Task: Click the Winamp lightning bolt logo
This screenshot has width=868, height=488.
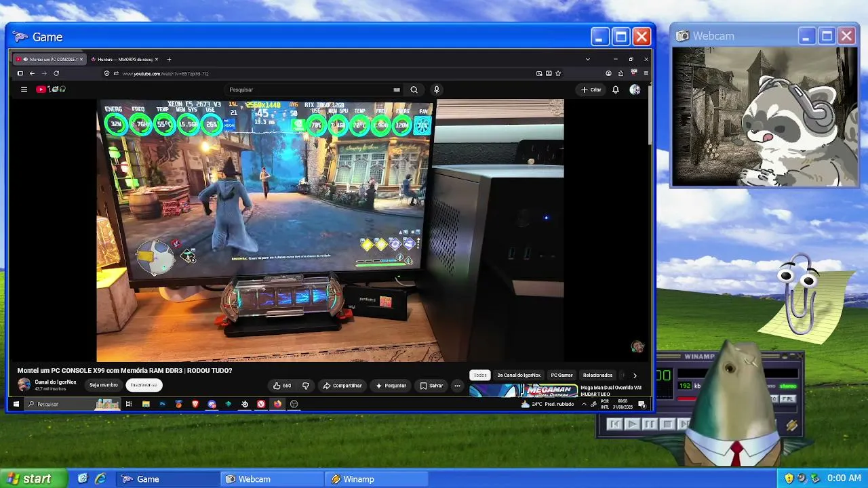Action: [791, 426]
